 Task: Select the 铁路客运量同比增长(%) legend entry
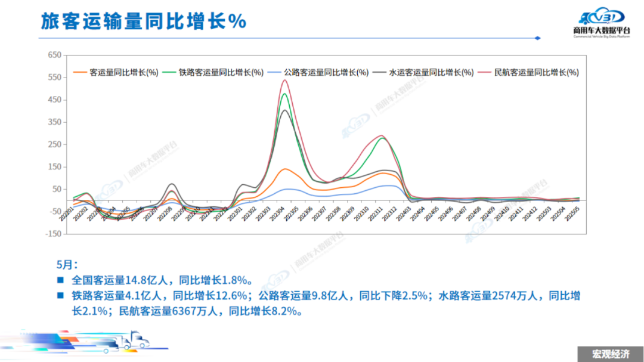click(213, 72)
